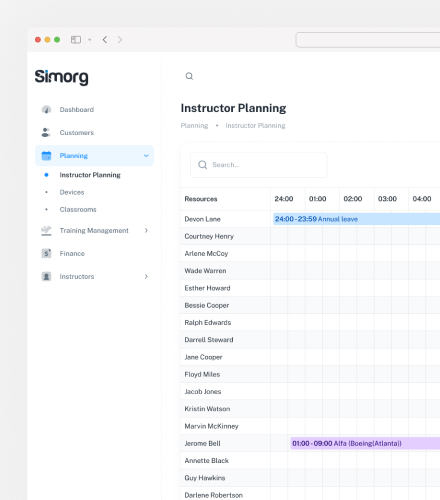Open Jerome Bell's Alfa Boeing event
Viewport: 440px width, 500px height.
coord(365,443)
